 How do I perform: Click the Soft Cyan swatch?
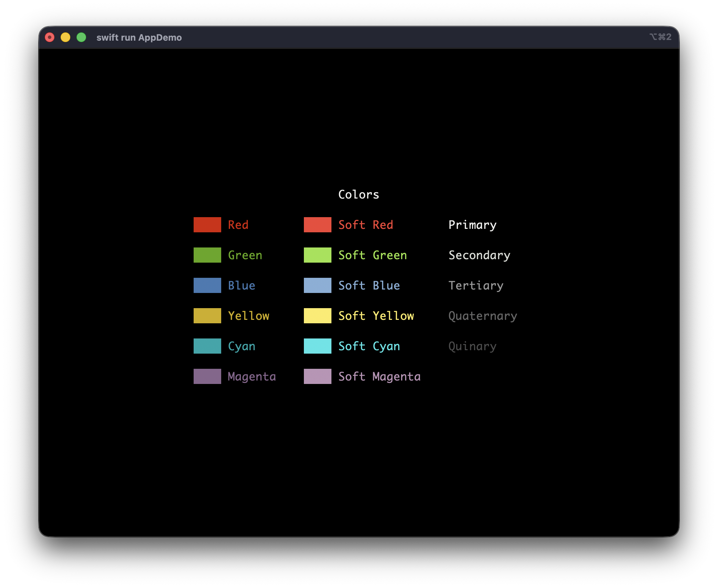[x=317, y=346]
